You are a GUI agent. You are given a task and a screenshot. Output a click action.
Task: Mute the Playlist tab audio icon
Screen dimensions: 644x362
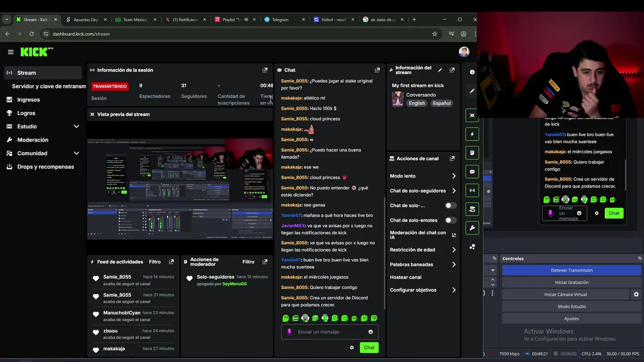click(x=246, y=20)
